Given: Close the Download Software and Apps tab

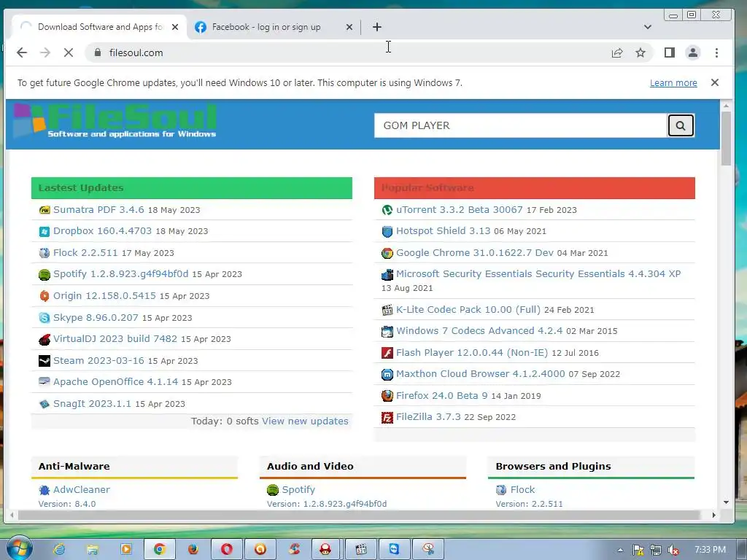Looking at the screenshot, I should tap(175, 27).
